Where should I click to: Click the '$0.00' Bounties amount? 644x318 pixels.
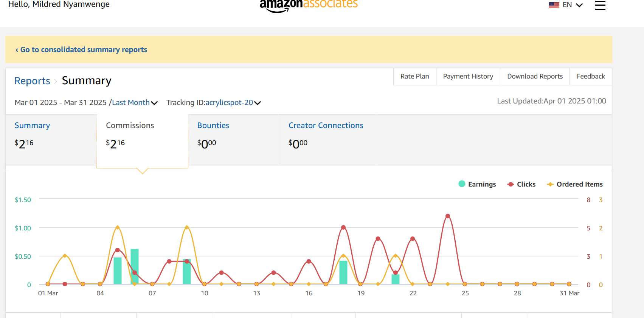pyautogui.click(x=206, y=144)
